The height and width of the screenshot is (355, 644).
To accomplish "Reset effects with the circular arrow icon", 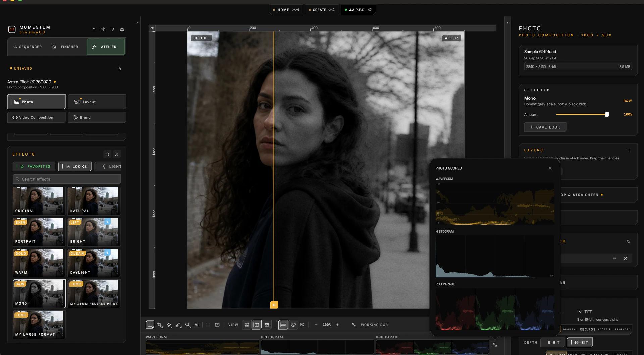I will [107, 154].
